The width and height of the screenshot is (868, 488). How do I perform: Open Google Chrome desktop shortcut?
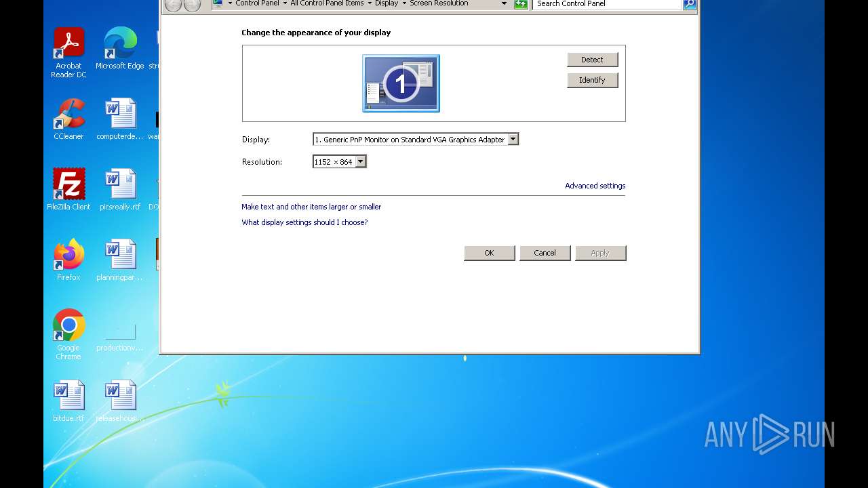click(x=68, y=335)
